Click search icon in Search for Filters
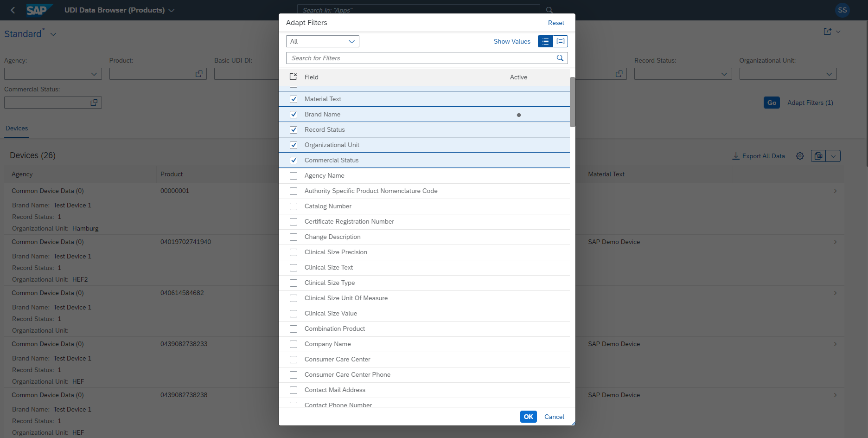The image size is (868, 438). (x=560, y=58)
